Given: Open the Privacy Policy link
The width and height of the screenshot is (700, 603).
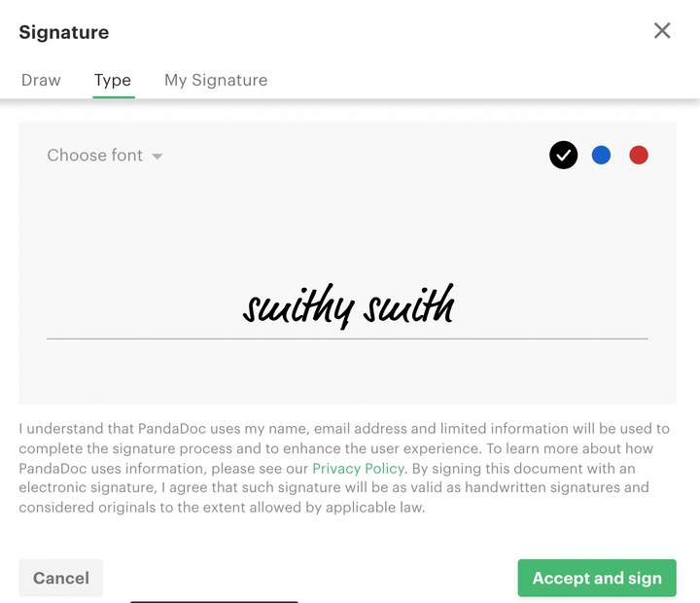Looking at the screenshot, I should pyautogui.click(x=358, y=468).
